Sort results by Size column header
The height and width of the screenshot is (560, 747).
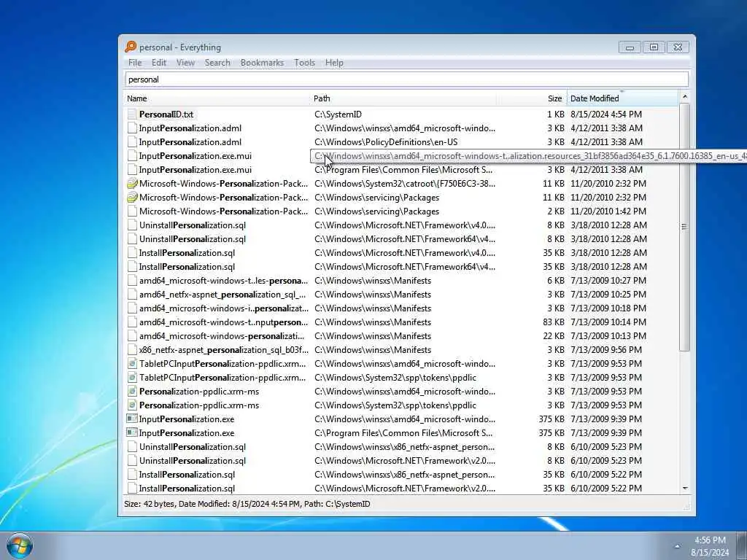532,98
